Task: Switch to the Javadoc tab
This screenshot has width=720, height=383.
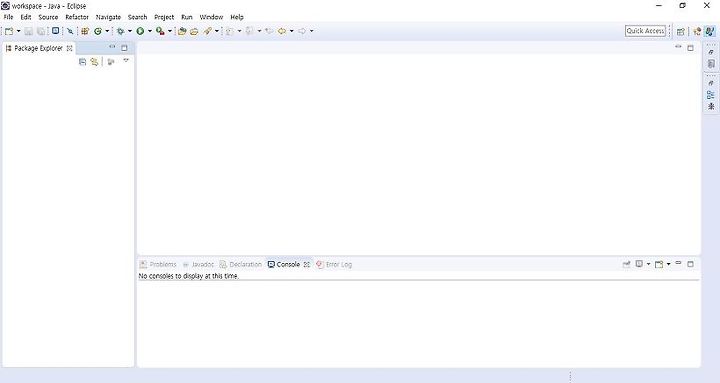Action: click(198, 265)
